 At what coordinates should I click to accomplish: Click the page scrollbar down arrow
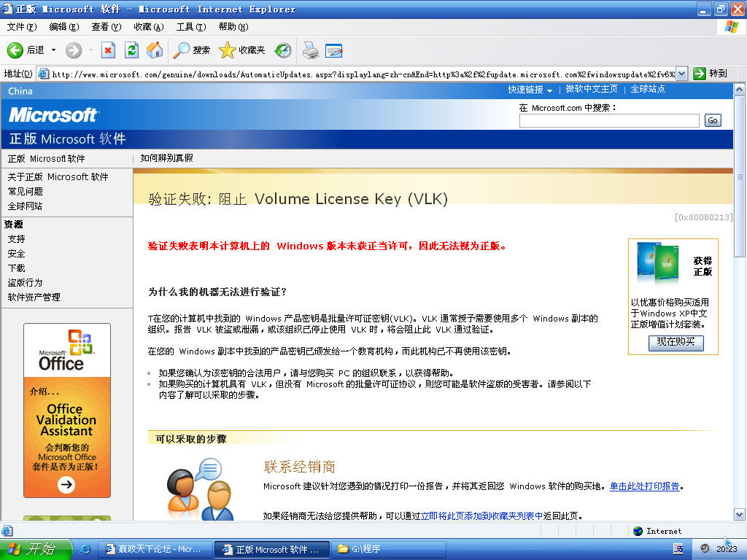(x=740, y=514)
